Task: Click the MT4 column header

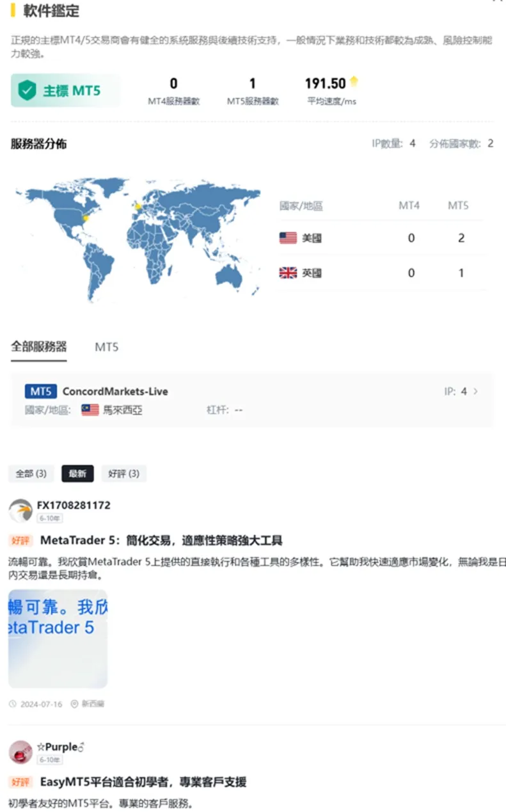Action: 409,205
